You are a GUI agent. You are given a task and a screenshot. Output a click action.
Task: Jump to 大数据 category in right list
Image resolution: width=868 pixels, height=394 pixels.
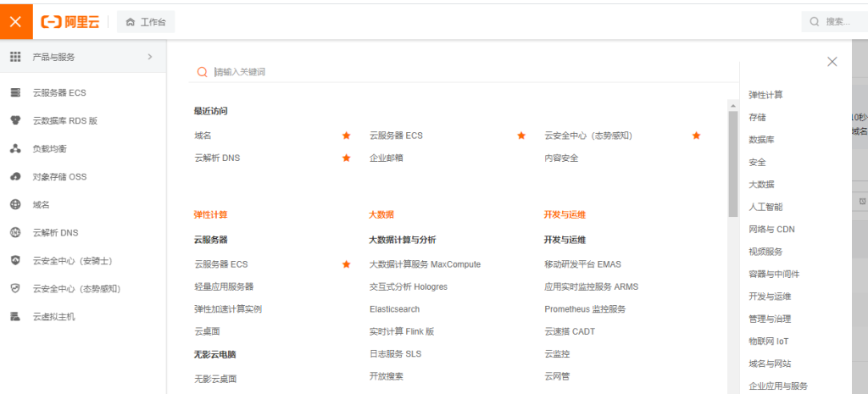(x=762, y=184)
